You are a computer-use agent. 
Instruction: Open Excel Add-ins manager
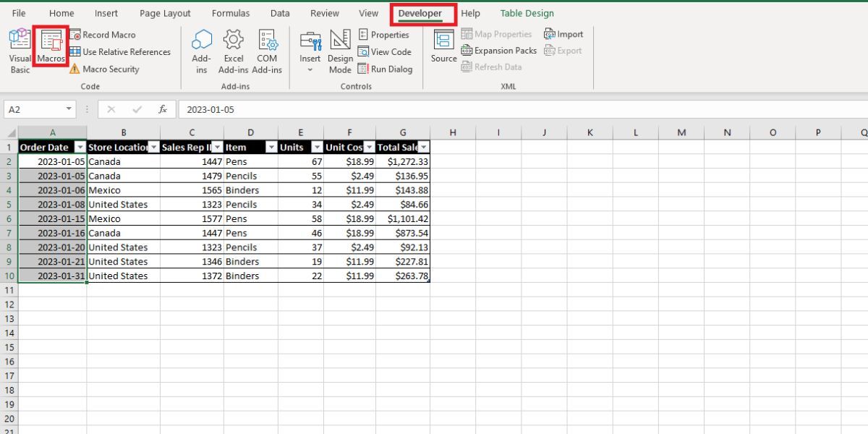click(234, 51)
